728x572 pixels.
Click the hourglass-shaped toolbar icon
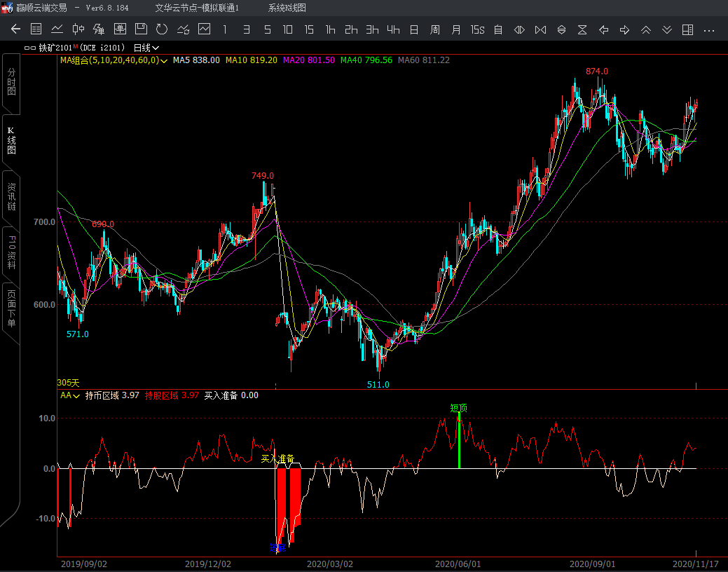tap(582, 29)
